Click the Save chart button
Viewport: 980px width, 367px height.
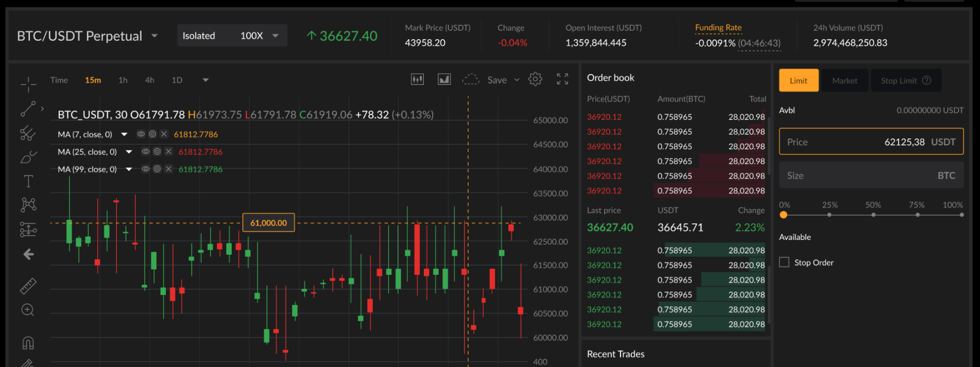(x=497, y=80)
